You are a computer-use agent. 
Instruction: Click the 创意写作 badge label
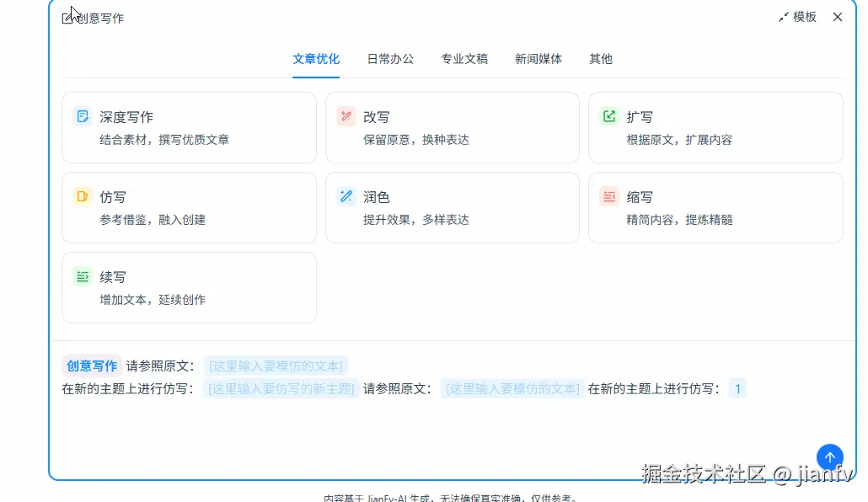[x=92, y=365]
